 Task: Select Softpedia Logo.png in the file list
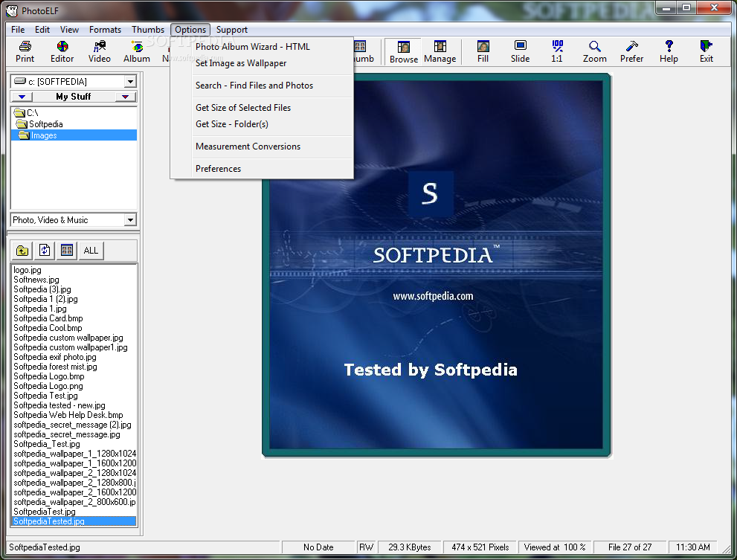[49, 386]
